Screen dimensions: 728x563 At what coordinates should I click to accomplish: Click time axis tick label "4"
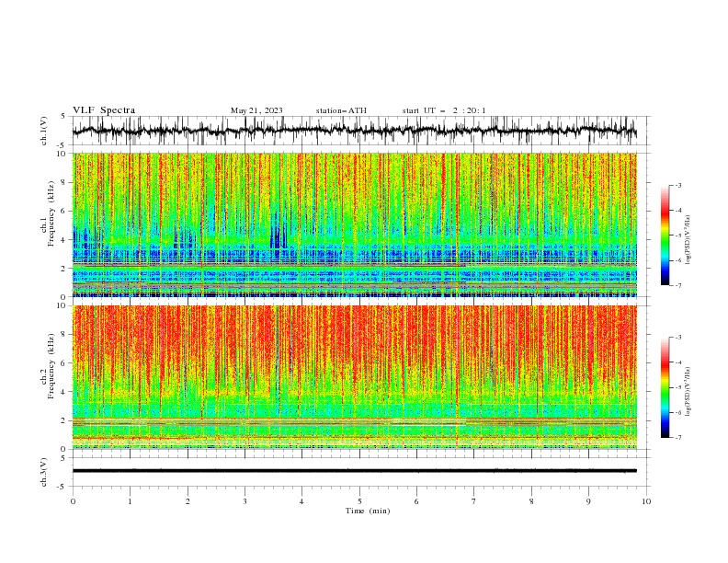pos(301,501)
